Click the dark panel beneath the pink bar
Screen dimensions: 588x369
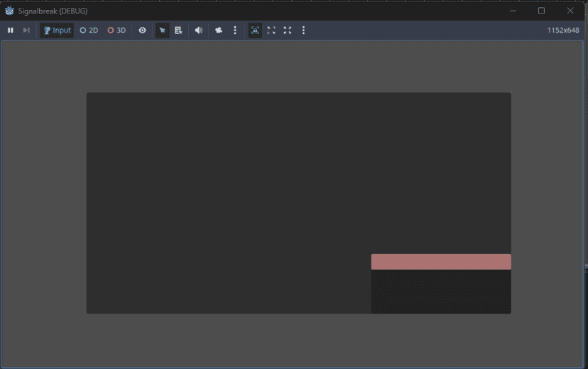[x=440, y=291]
